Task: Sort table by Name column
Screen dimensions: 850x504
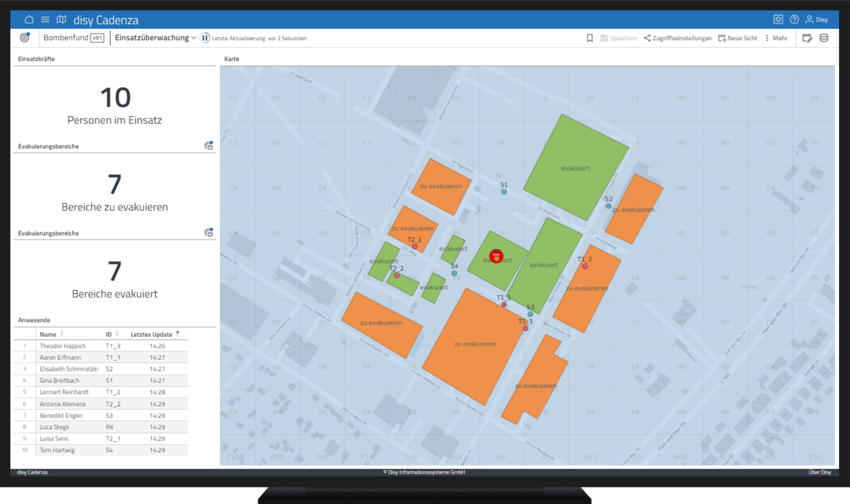Action: pyautogui.click(x=48, y=334)
